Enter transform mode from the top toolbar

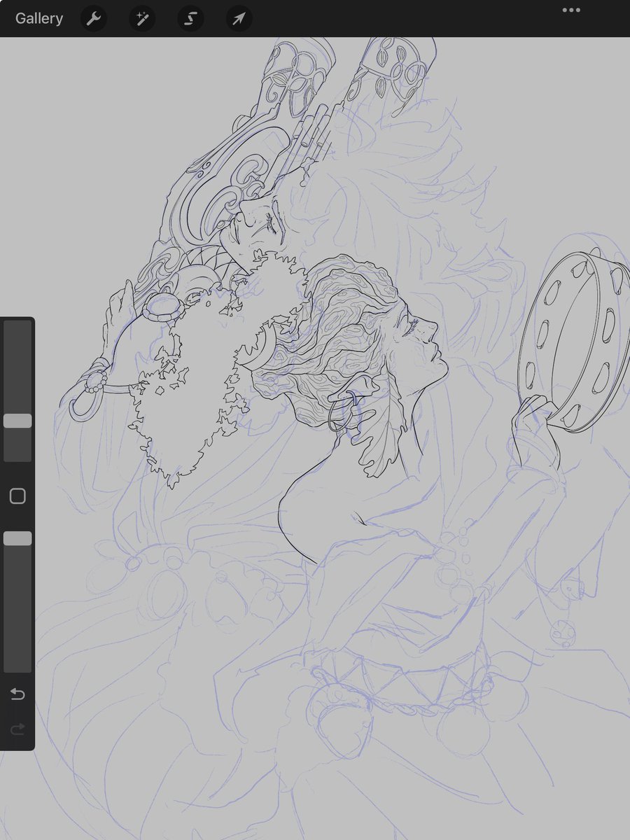(x=237, y=19)
